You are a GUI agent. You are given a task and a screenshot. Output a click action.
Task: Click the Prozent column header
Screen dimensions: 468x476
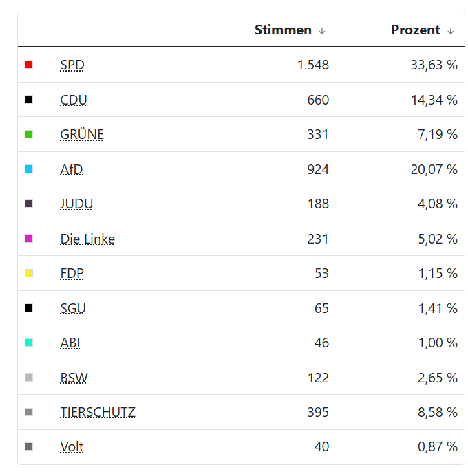click(416, 30)
